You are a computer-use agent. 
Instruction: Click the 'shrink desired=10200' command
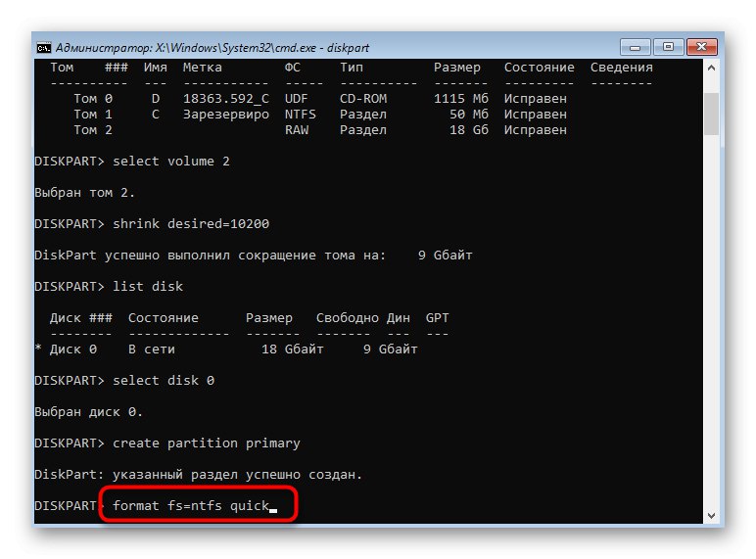click(x=191, y=223)
